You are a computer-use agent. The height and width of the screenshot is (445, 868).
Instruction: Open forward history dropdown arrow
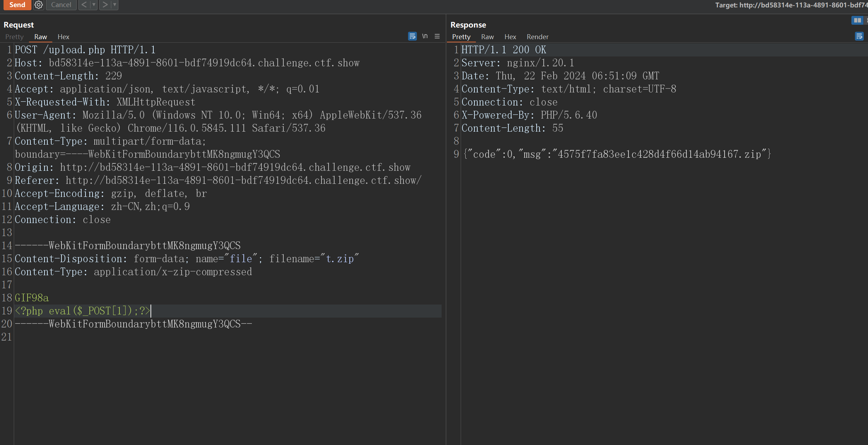click(x=114, y=5)
